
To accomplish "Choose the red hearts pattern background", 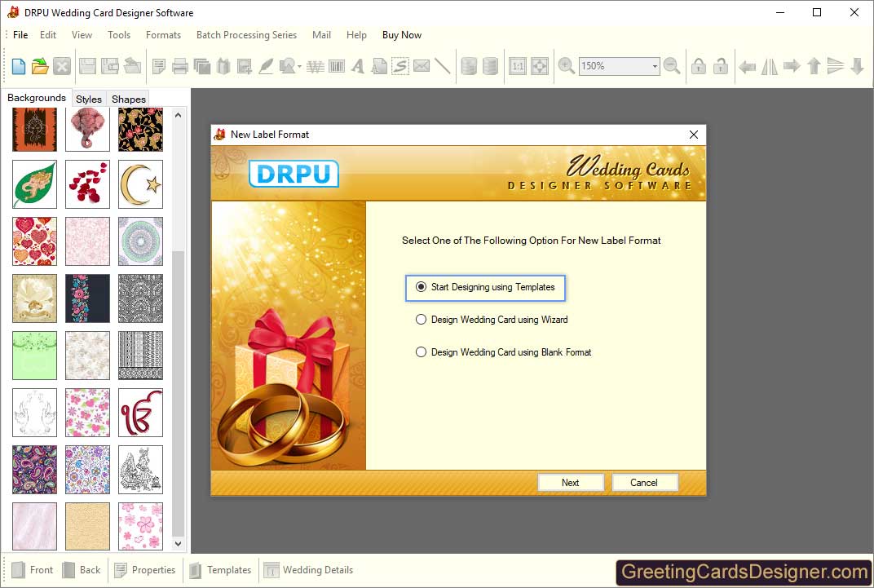I will pos(34,241).
